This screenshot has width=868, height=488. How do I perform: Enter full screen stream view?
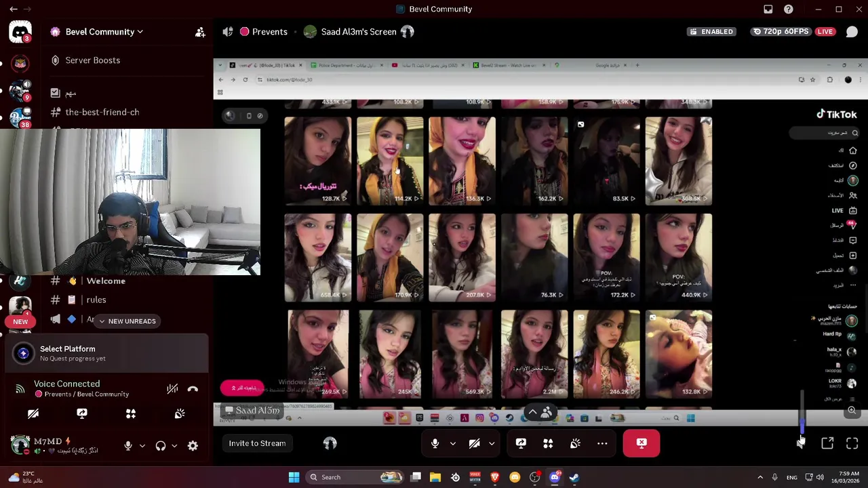pos(852,443)
